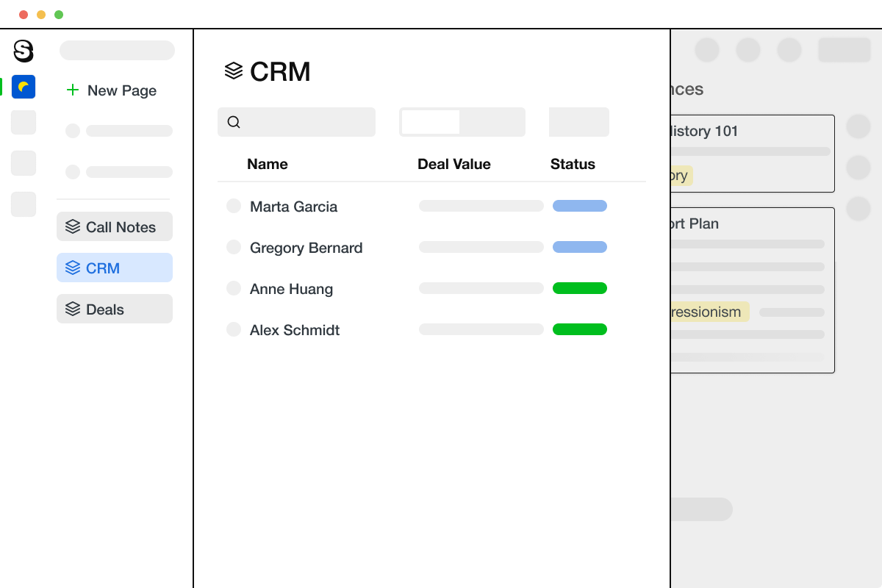Click the layers icon beside CRM title
Image resolution: width=882 pixels, height=588 pixels.
pyautogui.click(x=234, y=71)
